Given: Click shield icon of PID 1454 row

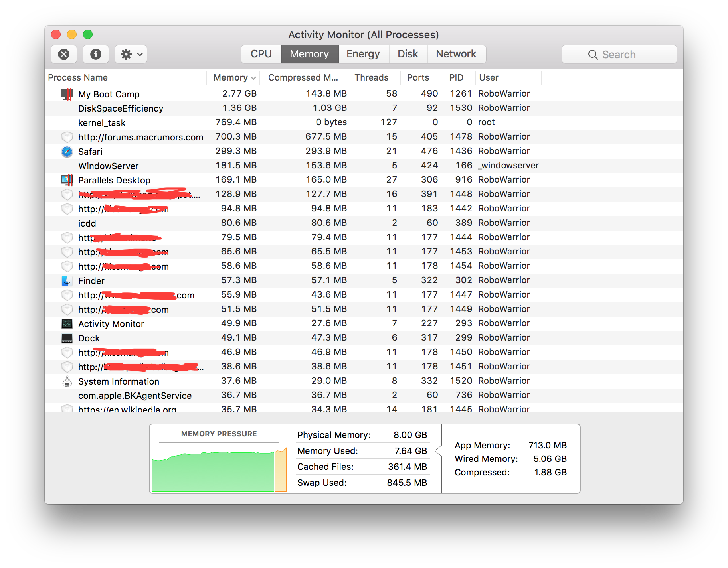Looking at the screenshot, I should pos(67,266).
